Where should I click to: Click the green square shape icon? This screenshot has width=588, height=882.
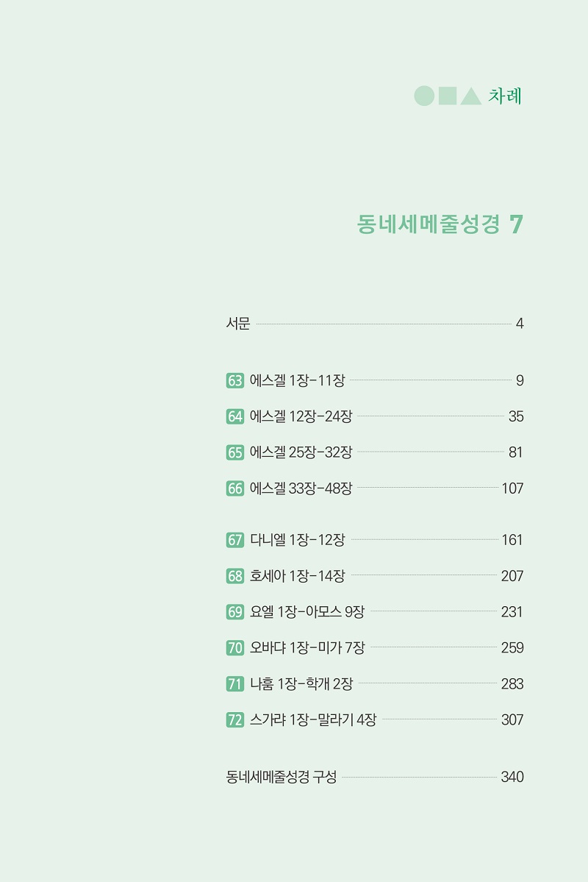tap(448, 96)
